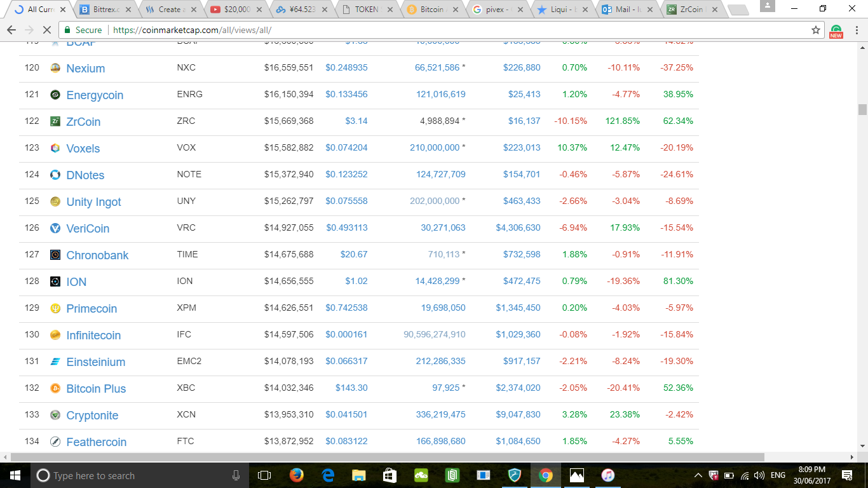Click the XPM symbol text

coord(186,308)
